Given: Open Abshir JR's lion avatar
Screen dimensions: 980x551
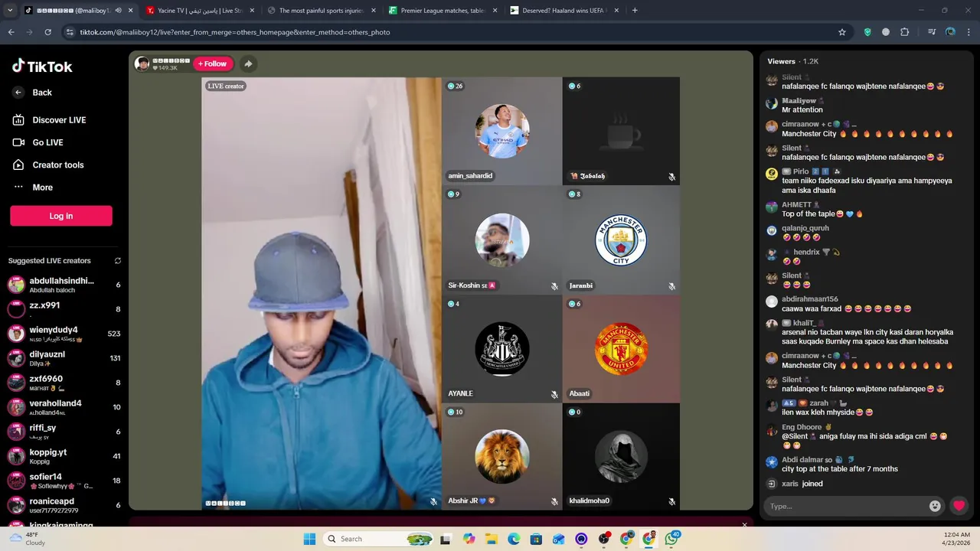Looking at the screenshot, I should click(x=502, y=457).
